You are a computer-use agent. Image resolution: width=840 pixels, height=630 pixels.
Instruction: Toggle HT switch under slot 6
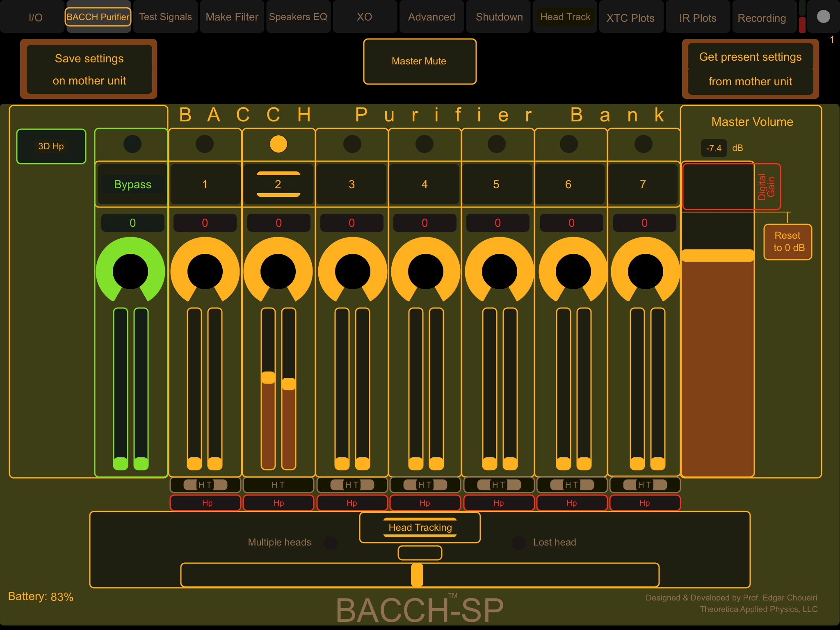(572, 485)
